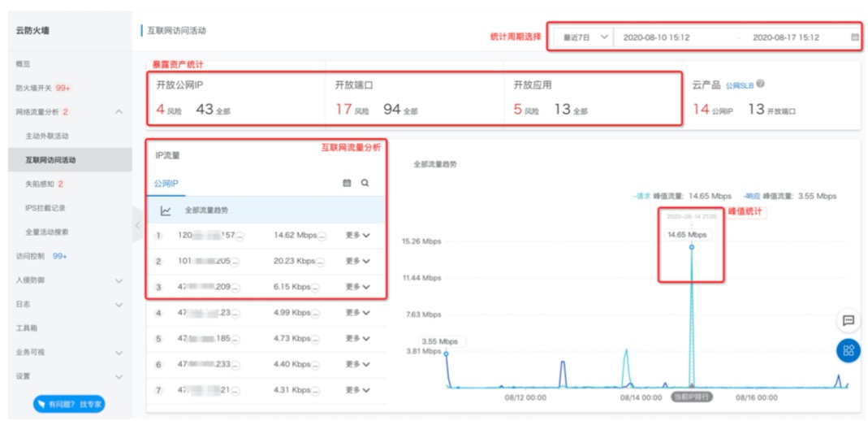Expand the 入侵防御 sidebar section
The image size is (868, 421).
[119, 281]
